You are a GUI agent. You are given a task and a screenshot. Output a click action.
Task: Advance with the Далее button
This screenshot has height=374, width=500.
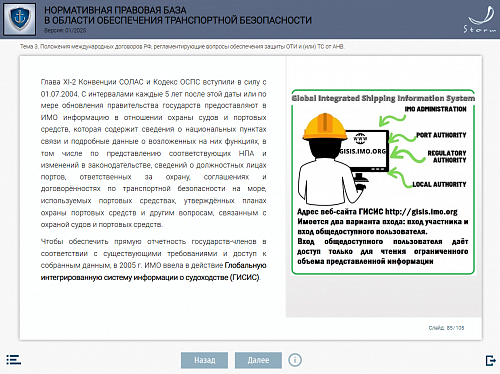[258, 360]
